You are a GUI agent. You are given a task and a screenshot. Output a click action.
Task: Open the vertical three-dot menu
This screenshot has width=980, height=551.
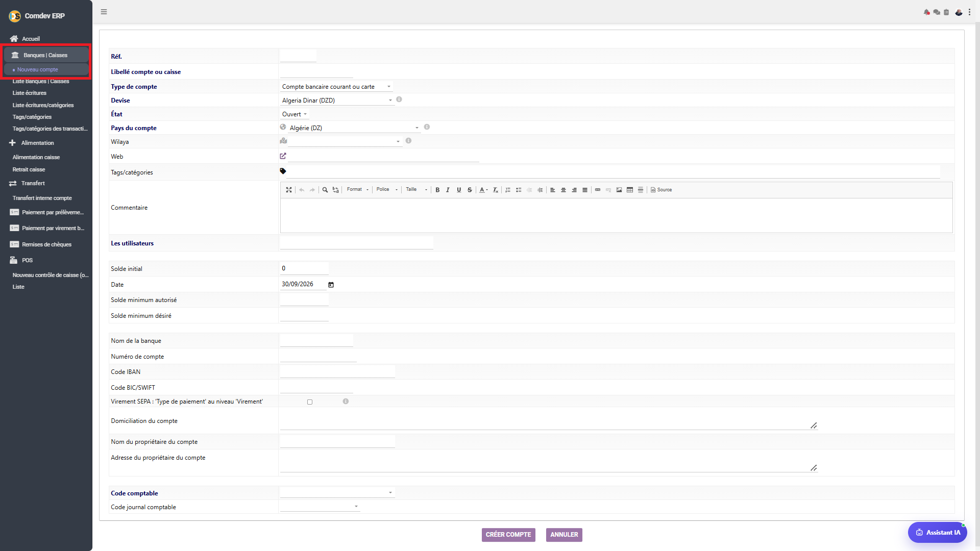969,12
